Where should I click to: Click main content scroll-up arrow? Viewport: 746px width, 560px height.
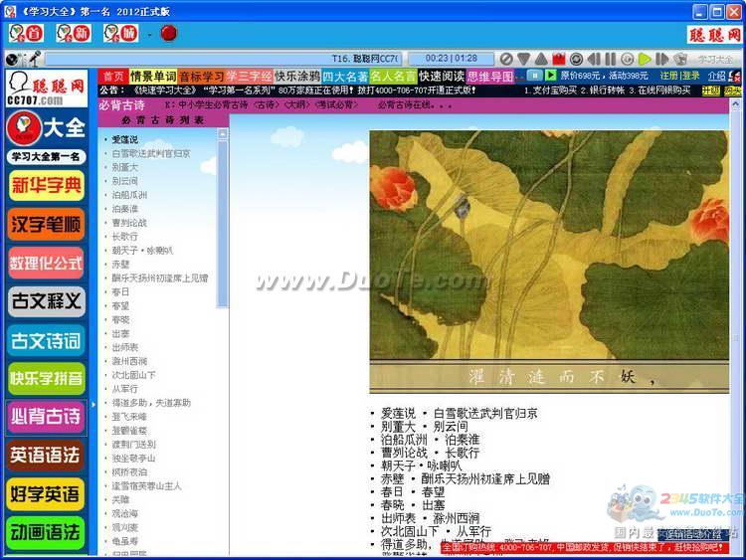click(x=735, y=104)
